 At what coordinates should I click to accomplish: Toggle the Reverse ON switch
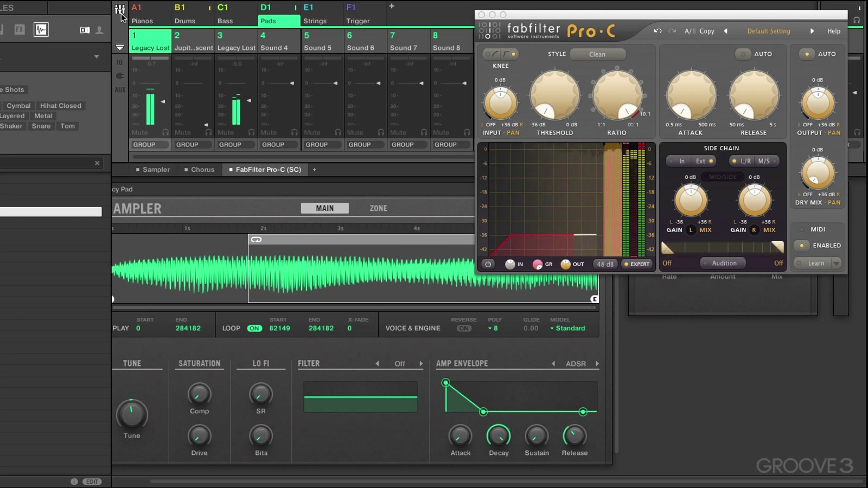click(464, 329)
